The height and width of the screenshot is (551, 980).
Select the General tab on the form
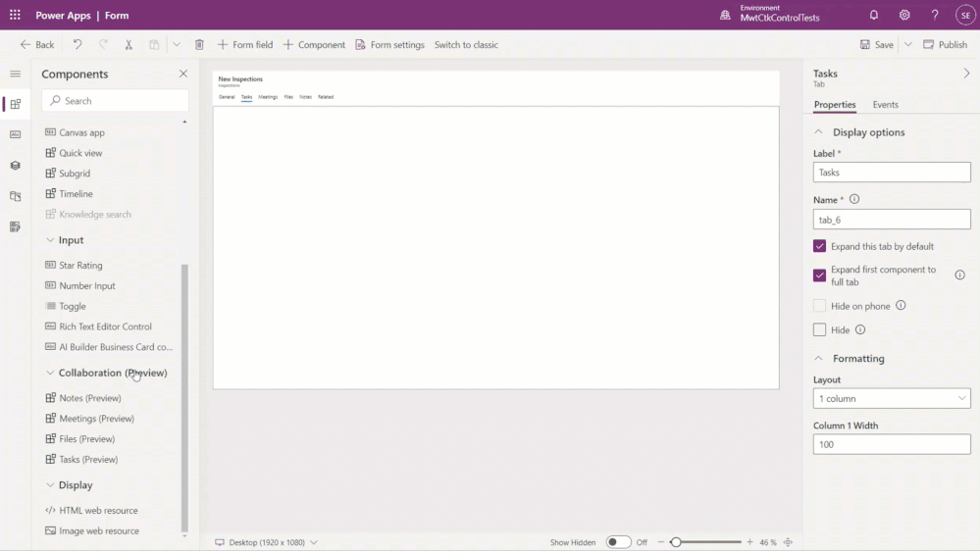227,97
